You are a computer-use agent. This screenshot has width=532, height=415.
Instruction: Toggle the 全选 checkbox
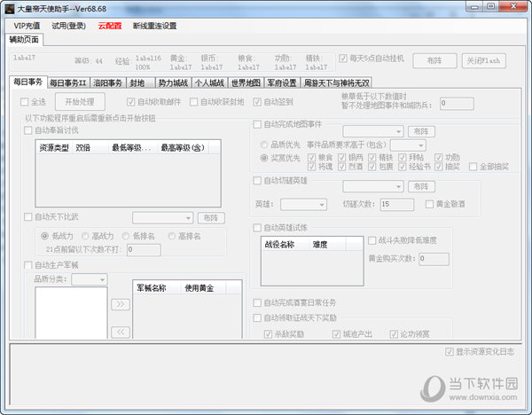pos(33,102)
